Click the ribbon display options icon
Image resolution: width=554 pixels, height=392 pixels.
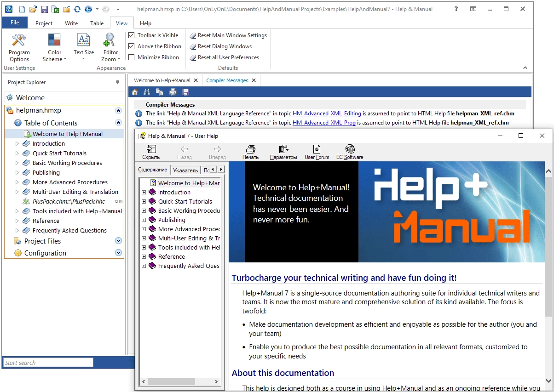pyautogui.click(x=473, y=9)
